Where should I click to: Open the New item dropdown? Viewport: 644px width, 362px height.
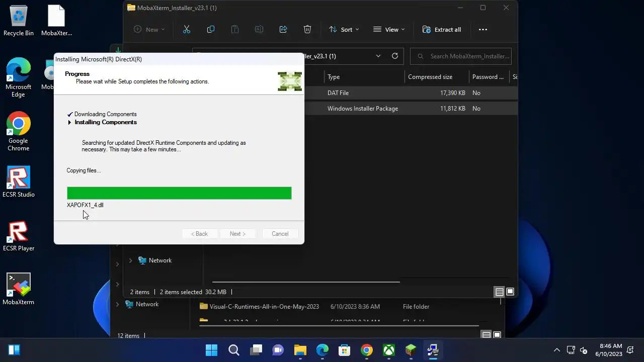point(149,30)
